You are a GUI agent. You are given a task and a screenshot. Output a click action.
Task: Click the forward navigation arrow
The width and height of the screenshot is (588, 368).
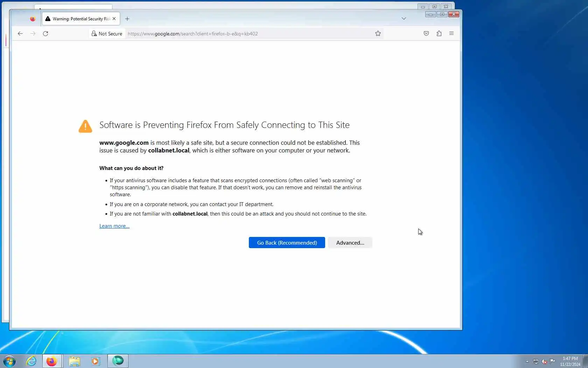point(33,34)
